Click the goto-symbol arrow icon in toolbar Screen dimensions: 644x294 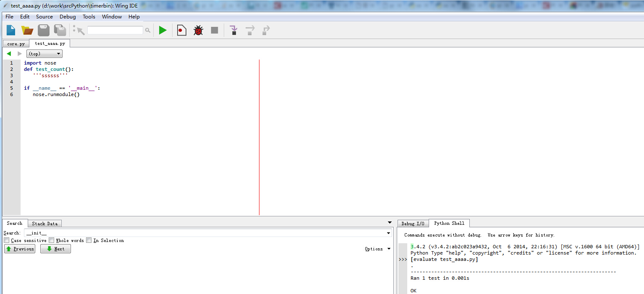(79, 30)
